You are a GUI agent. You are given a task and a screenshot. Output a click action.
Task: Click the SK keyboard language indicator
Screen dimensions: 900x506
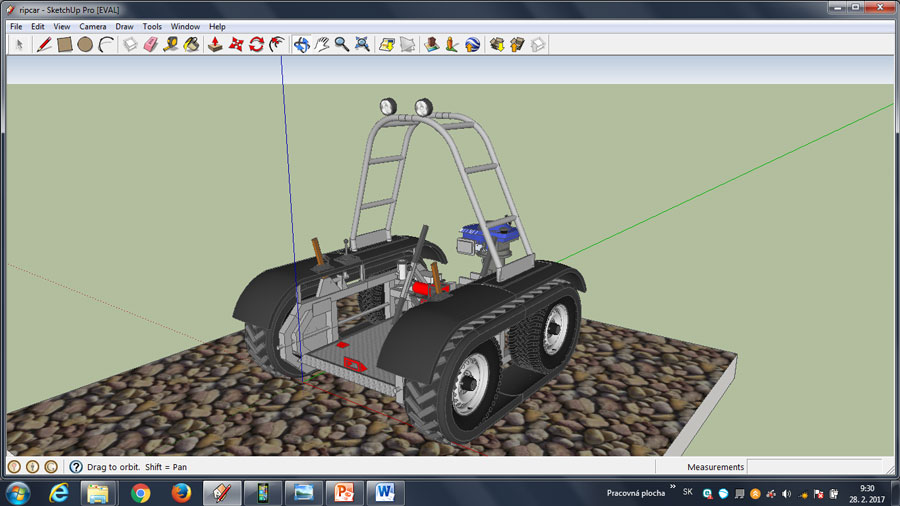click(x=687, y=491)
